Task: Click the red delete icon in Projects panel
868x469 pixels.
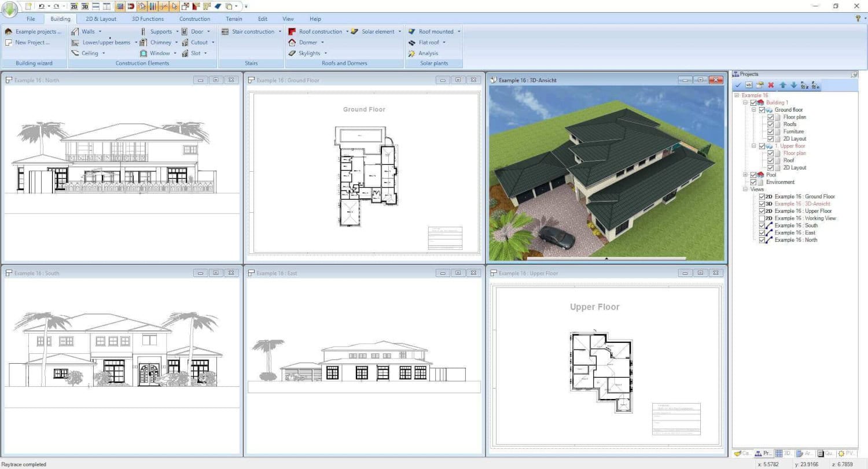Action: click(772, 84)
